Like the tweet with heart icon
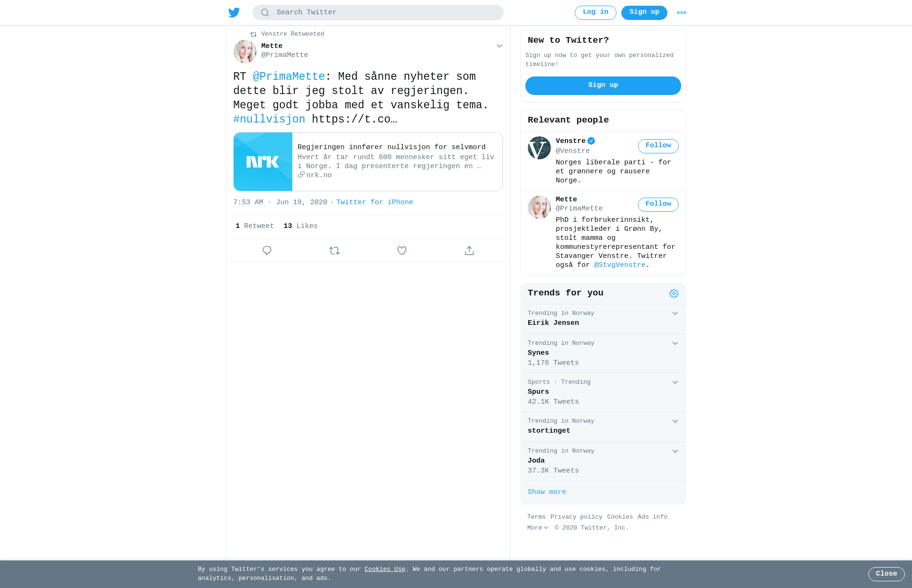Screen dimensions: 912x588 point(402,250)
